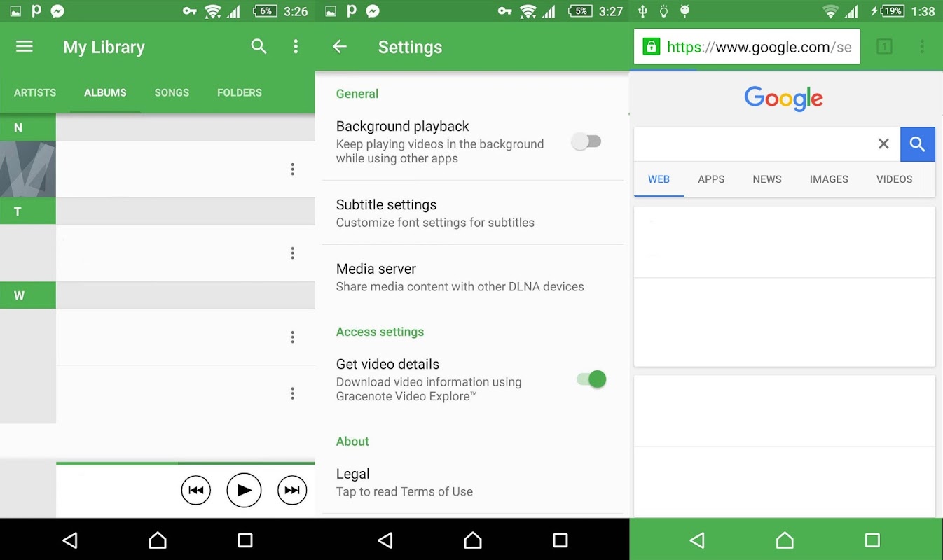Switch to the SONGS tab

[172, 92]
